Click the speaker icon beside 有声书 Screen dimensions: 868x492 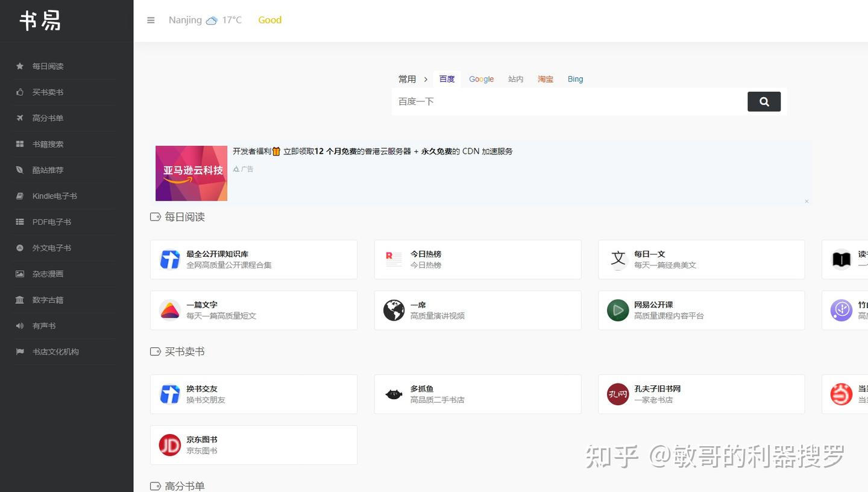click(x=20, y=326)
